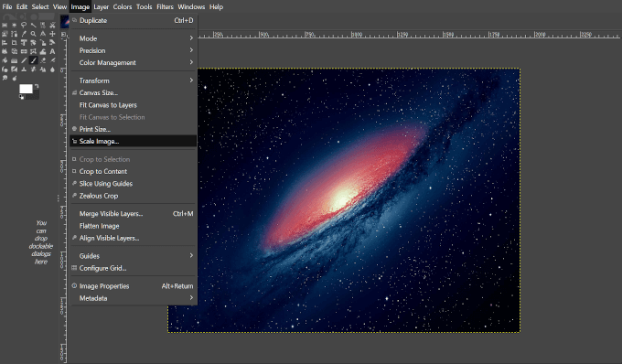622x364 pixels.
Task: Choose Zealous Crop
Action: 134,196
